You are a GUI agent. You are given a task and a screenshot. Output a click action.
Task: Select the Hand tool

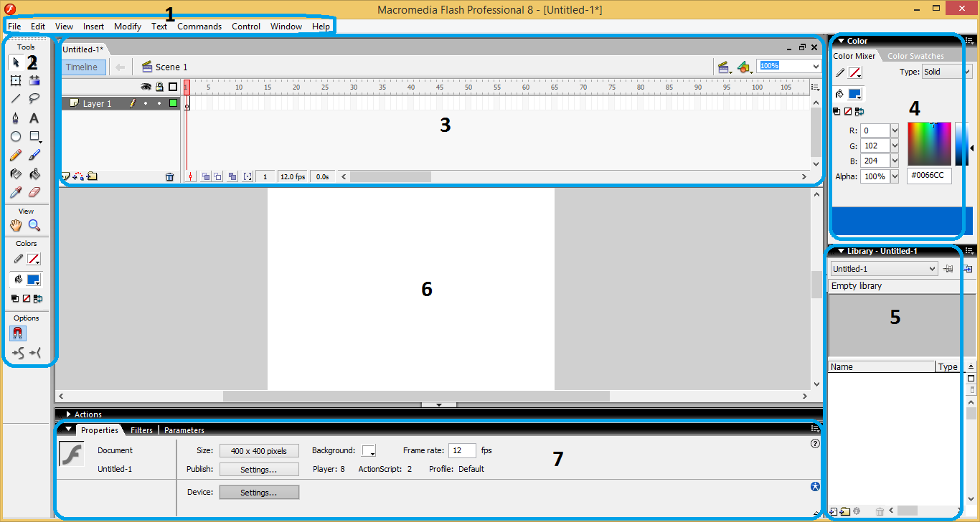pos(16,225)
